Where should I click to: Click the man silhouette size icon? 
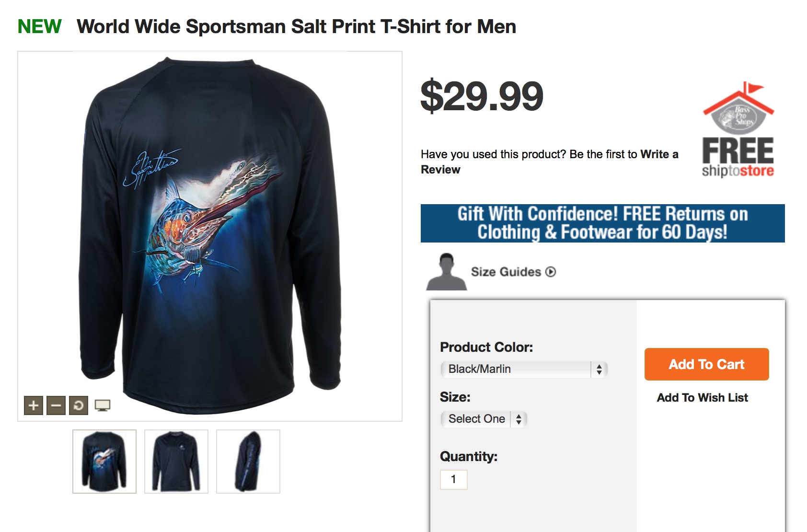[447, 272]
